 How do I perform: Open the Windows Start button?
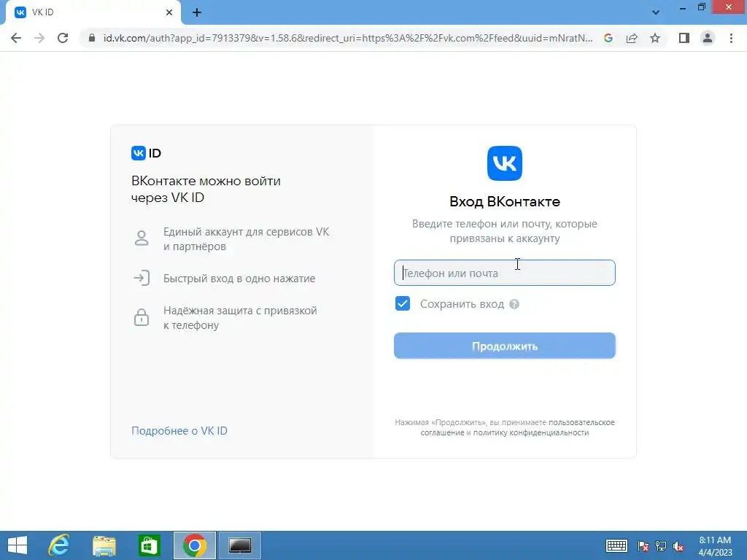click(x=18, y=545)
